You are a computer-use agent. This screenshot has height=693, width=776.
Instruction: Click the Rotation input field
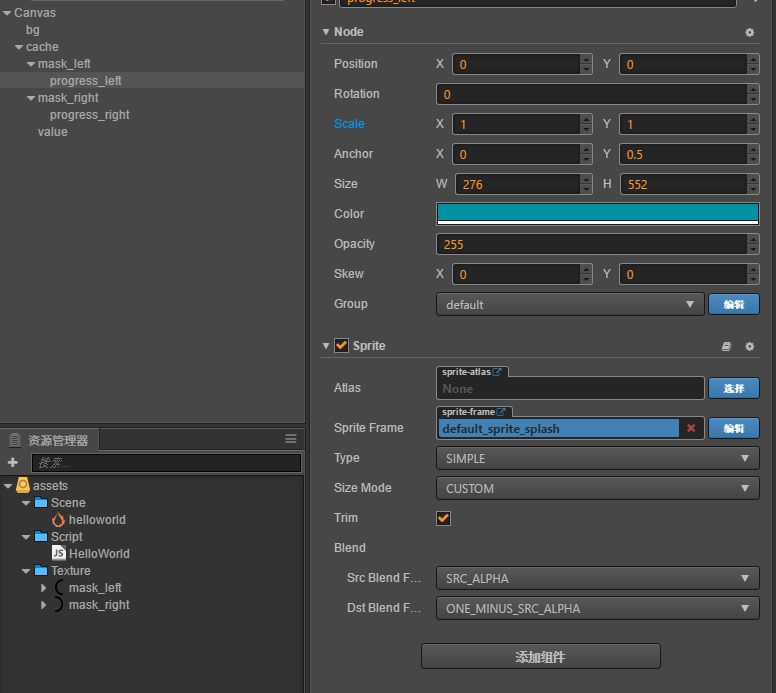pos(591,94)
